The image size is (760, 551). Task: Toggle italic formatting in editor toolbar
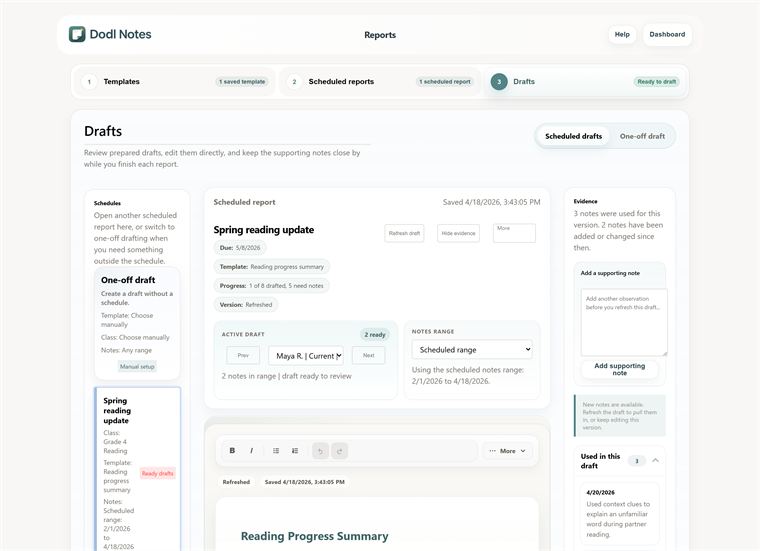tap(252, 451)
